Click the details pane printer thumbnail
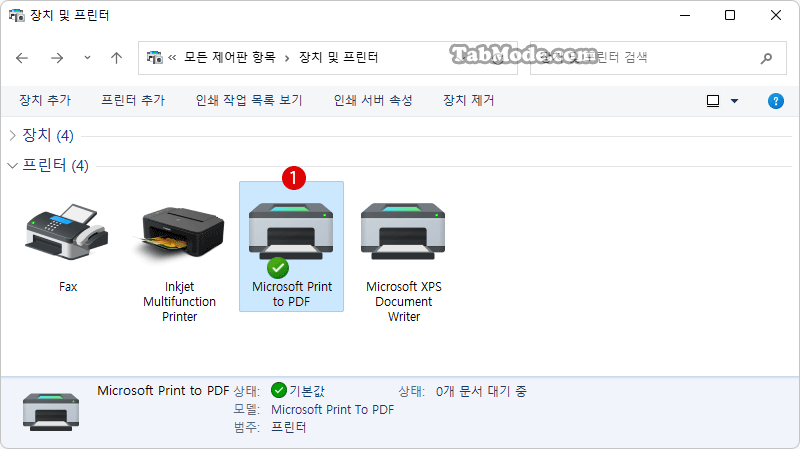Viewport: 800px width, 449px height. (x=51, y=411)
